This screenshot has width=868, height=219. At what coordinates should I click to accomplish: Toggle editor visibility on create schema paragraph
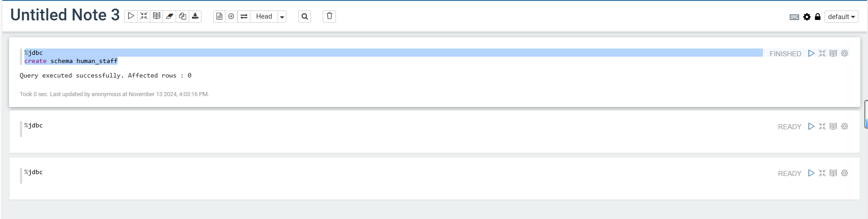tap(822, 54)
